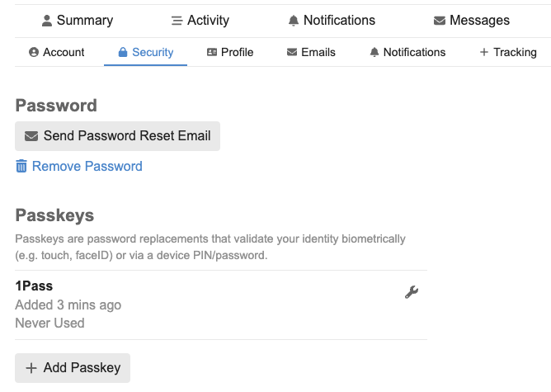Click the bell icon in top Notifications
This screenshot has height=392, width=551.
[x=294, y=21]
